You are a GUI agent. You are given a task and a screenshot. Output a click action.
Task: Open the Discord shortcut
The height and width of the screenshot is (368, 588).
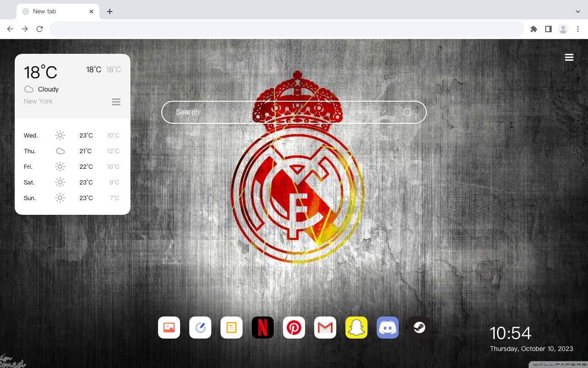(x=388, y=328)
